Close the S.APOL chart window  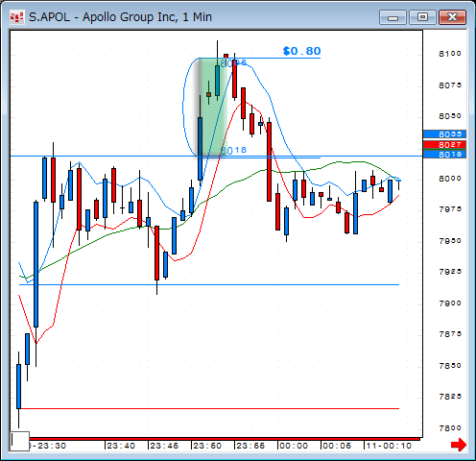point(452,17)
